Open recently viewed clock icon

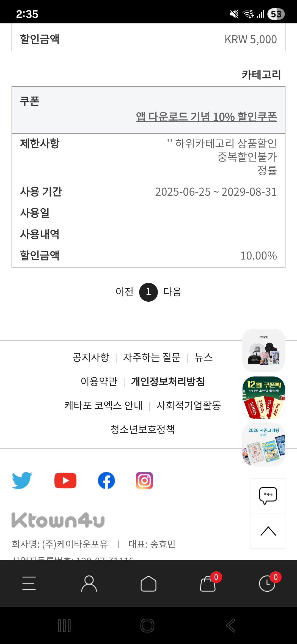point(267,583)
